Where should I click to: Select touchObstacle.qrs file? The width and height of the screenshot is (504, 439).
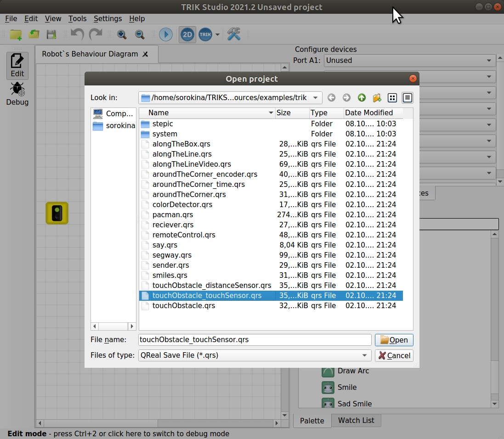point(271,306)
